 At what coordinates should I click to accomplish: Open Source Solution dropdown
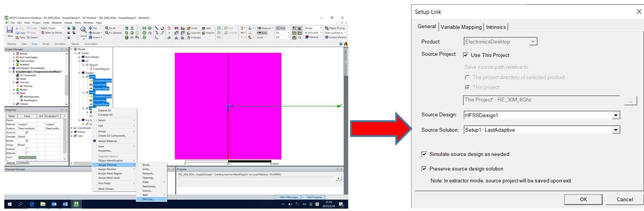point(616,130)
